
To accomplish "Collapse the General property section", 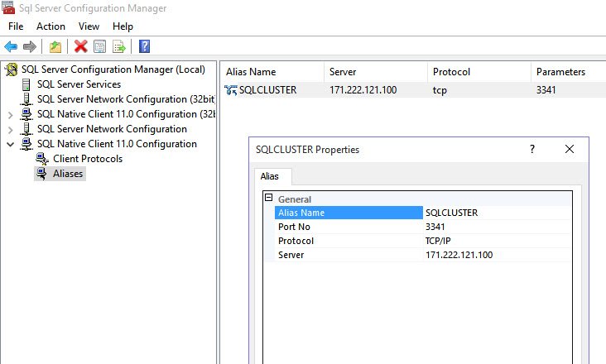I will click(268, 198).
